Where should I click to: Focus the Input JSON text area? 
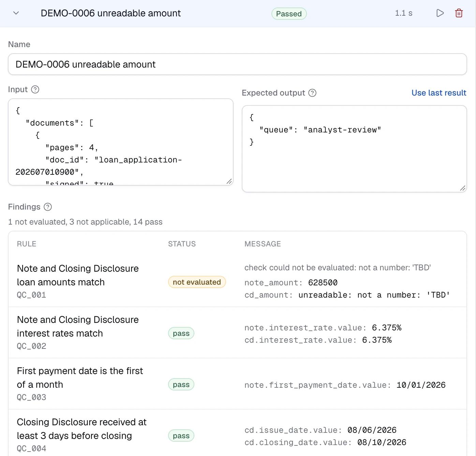click(121, 142)
